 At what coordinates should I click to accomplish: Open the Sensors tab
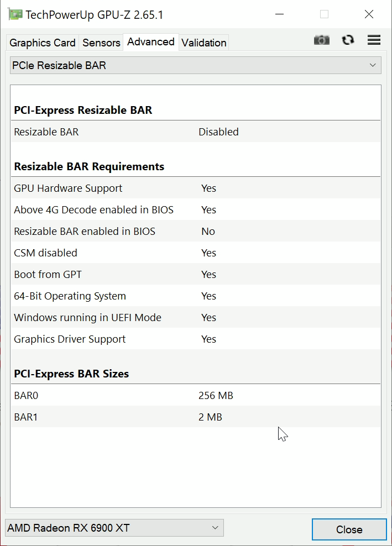coord(101,43)
